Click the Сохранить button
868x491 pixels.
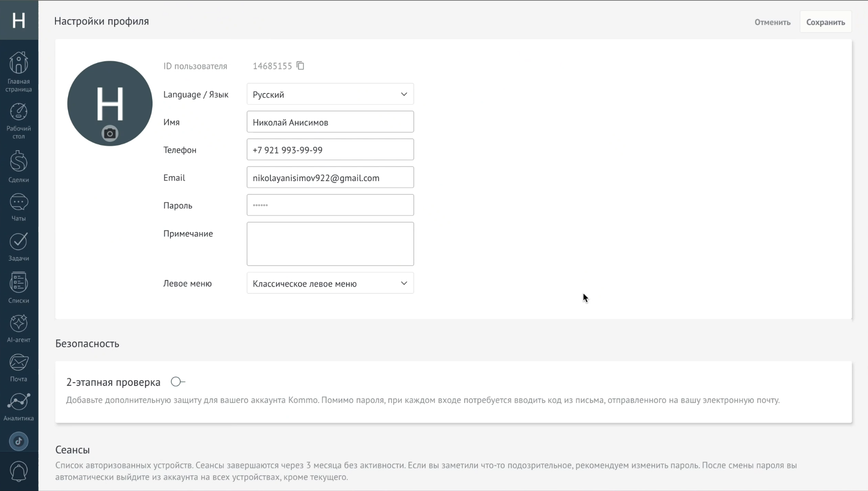click(825, 22)
